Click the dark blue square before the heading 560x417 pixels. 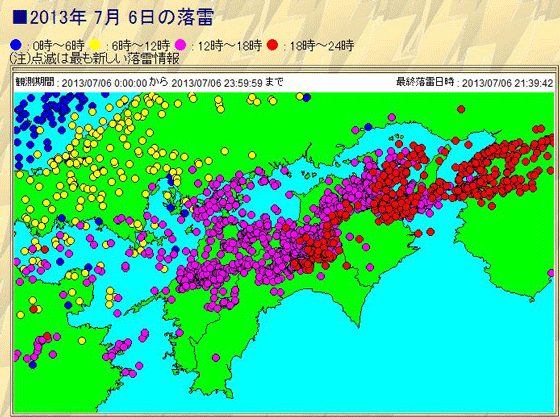click(20, 17)
